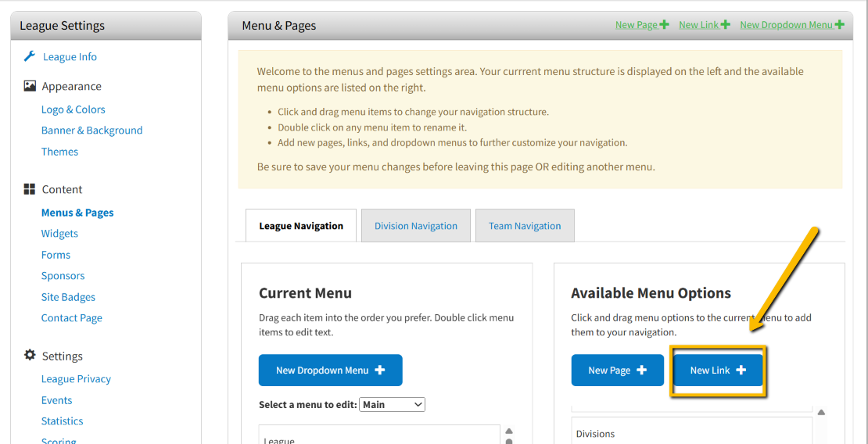Image resolution: width=868 pixels, height=444 pixels.
Task: Go to Sponsors
Action: click(63, 276)
